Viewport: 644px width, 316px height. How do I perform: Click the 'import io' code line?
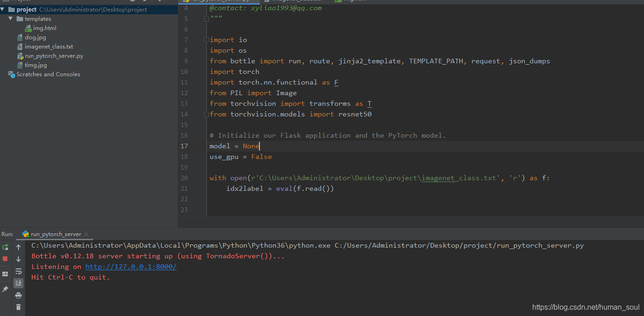point(228,40)
